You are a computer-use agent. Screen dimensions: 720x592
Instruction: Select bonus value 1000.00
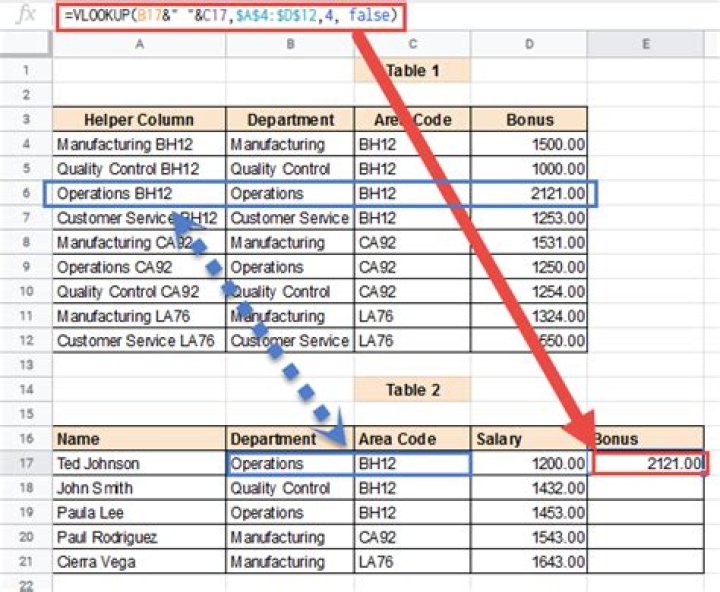click(529, 169)
